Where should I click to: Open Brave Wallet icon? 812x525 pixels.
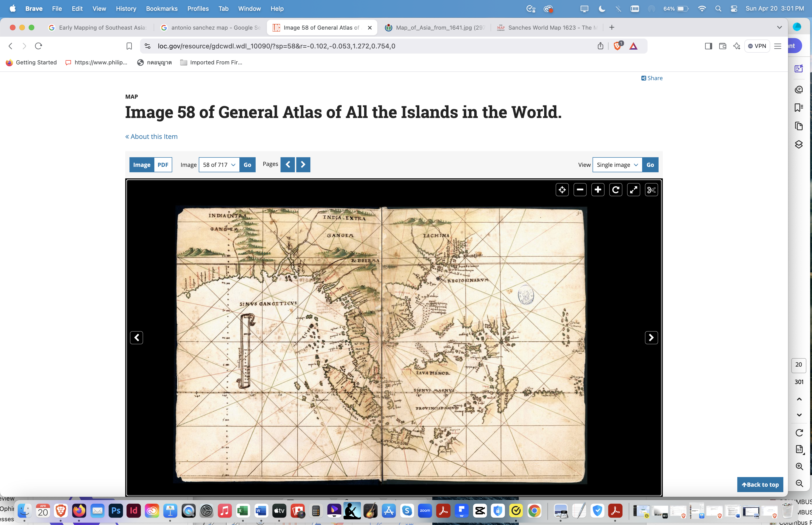point(722,46)
